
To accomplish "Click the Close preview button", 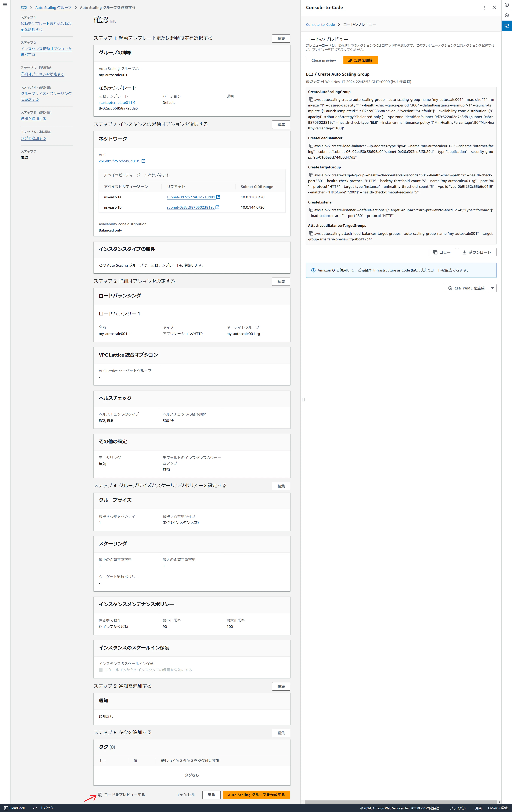I will 323,60.
